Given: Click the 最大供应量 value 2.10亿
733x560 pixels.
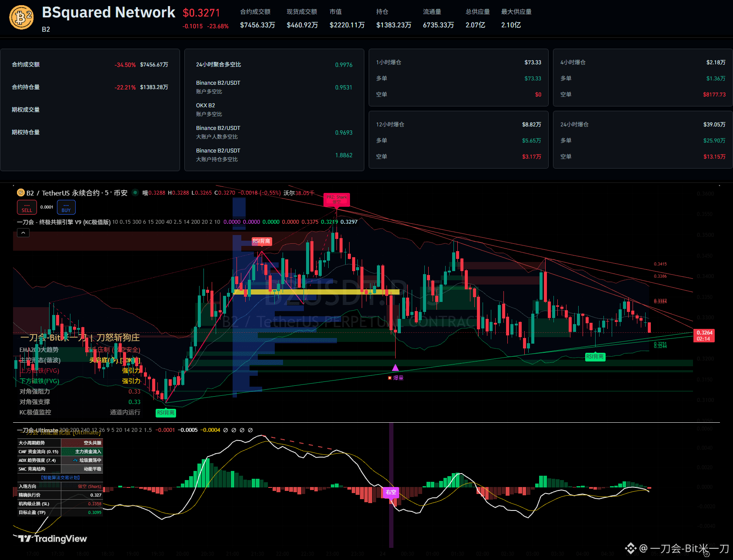Looking at the screenshot, I should pyautogui.click(x=511, y=25).
